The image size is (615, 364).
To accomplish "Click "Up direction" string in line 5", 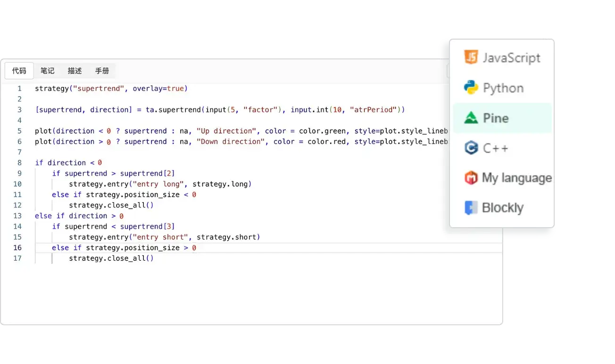I will 226,131.
